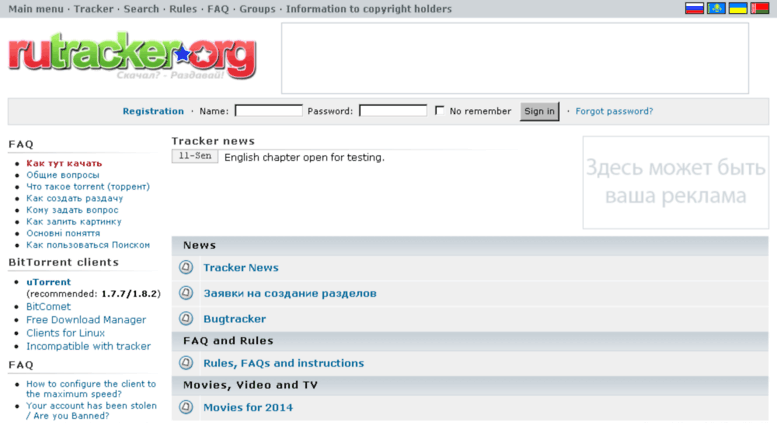Open Как тут качать FAQ link
Viewport: 777px width, 423px height.
pos(64,163)
